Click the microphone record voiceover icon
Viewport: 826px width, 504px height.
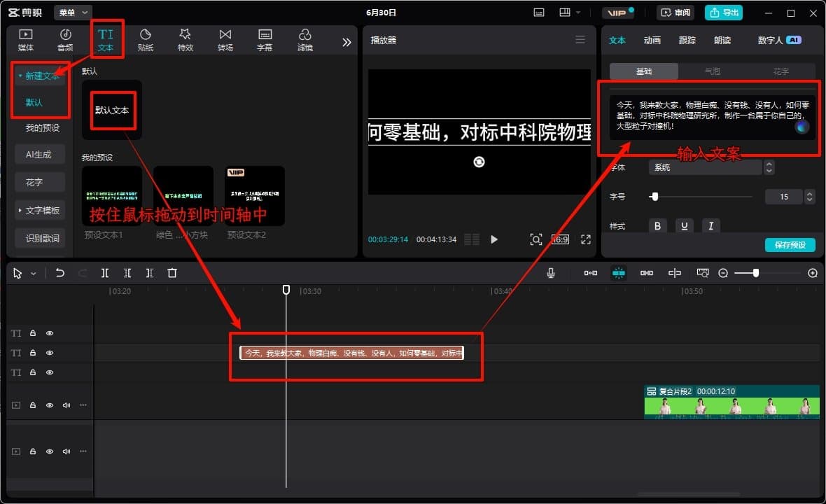click(552, 273)
